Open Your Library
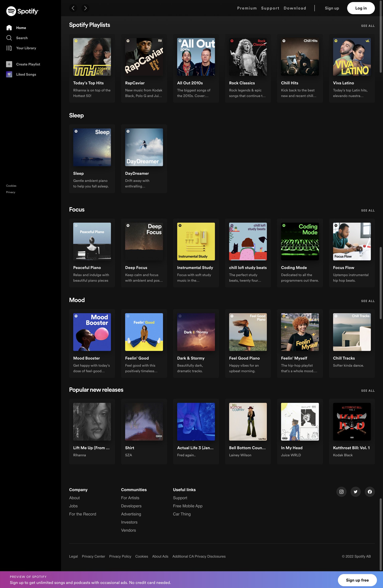This screenshot has width=383, height=588. click(26, 48)
